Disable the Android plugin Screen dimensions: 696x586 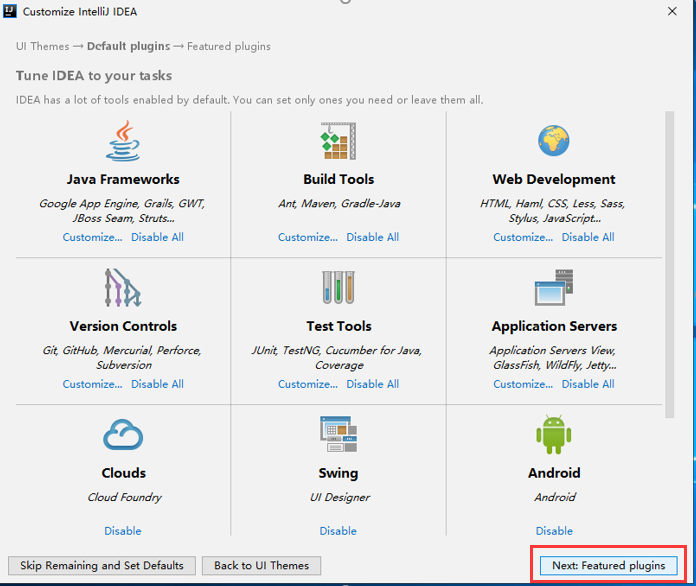tap(554, 531)
